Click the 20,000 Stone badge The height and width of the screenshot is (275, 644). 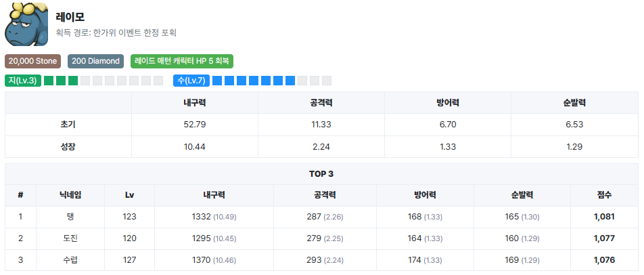[x=33, y=61]
